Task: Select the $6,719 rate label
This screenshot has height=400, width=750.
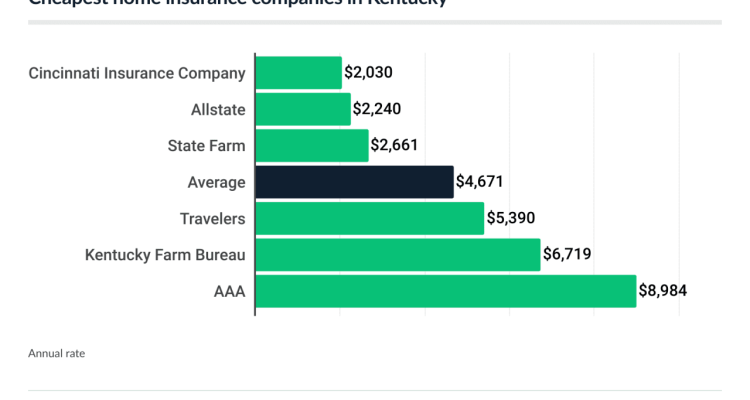Action: tap(567, 254)
